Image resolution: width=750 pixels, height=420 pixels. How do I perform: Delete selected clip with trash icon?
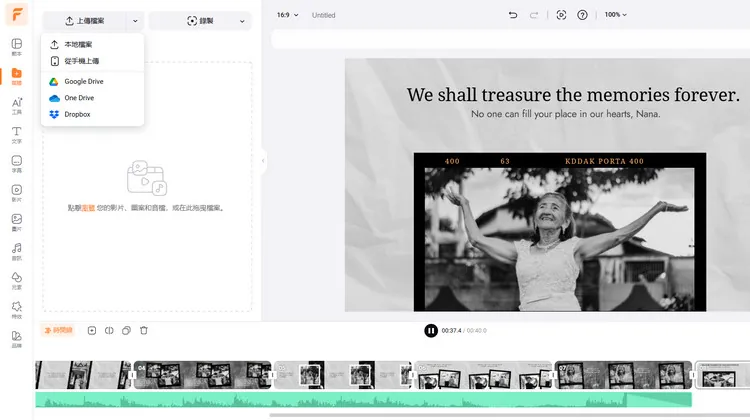click(144, 330)
